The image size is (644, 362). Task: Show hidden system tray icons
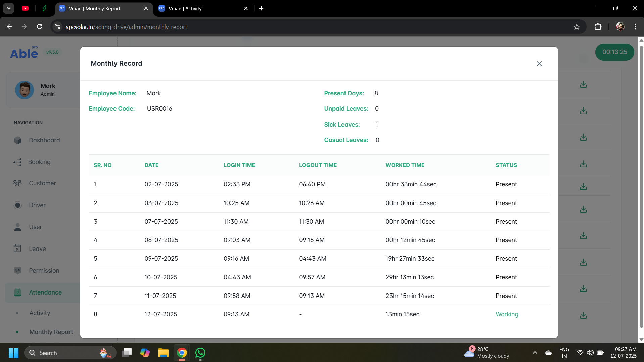pos(535,353)
